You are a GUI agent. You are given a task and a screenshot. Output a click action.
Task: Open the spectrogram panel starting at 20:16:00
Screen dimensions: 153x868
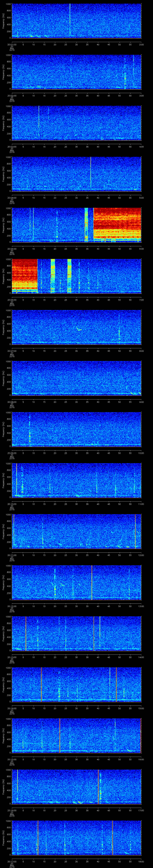point(76,786)
